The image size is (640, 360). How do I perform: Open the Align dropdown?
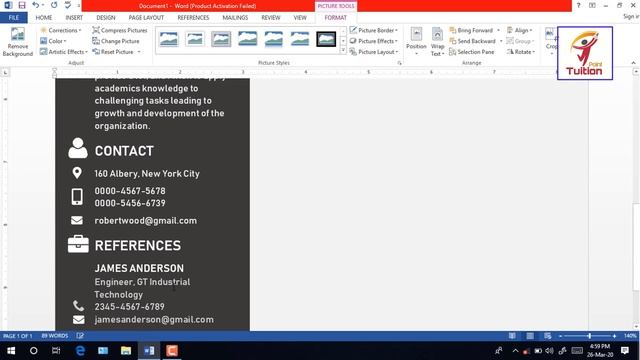[x=519, y=30]
